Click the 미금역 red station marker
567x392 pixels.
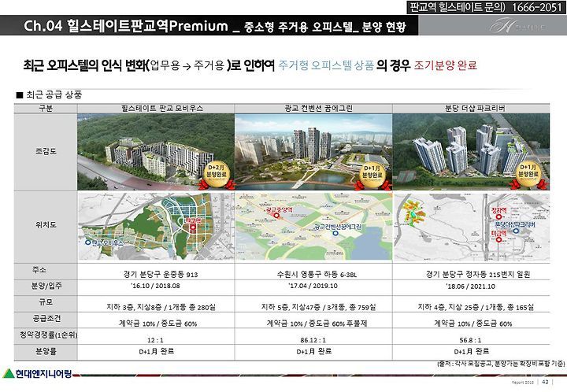pos(498,239)
